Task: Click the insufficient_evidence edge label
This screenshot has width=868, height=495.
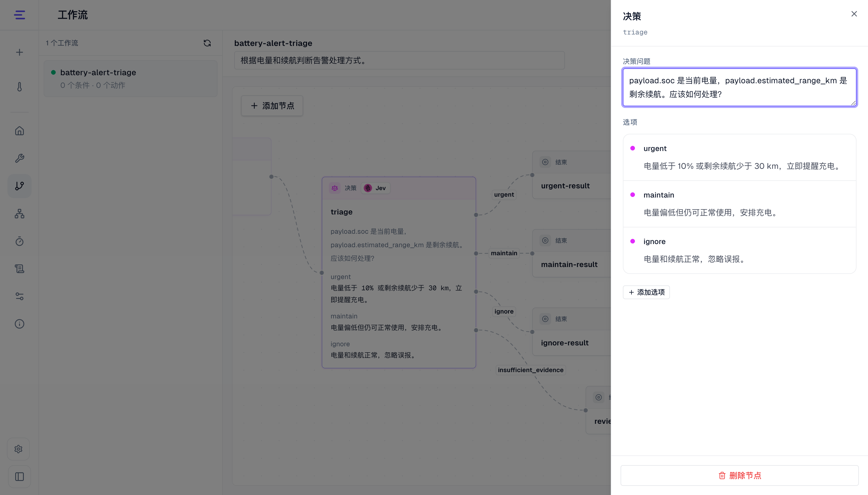Action: pyautogui.click(x=530, y=370)
